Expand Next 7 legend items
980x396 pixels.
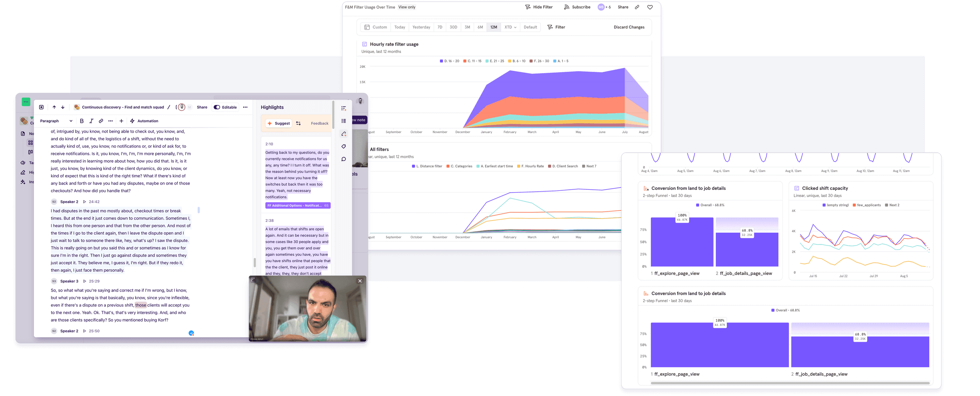589,166
